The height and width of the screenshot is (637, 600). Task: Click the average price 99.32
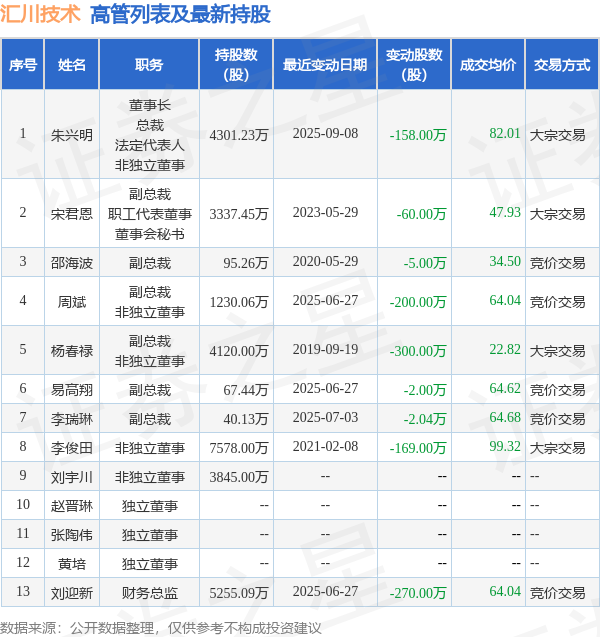(505, 446)
